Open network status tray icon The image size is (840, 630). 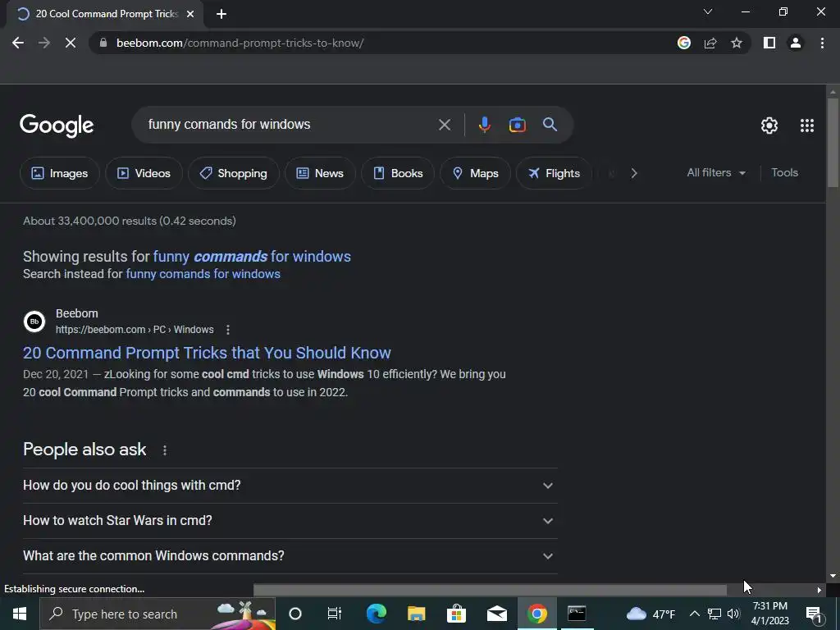click(x=714, y=614)
